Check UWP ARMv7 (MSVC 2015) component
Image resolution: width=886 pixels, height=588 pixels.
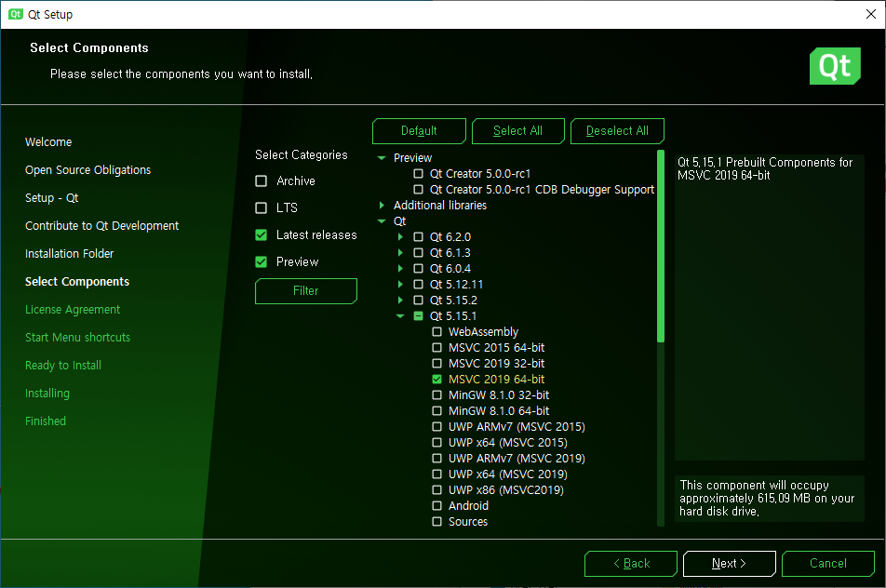(436, 426)
